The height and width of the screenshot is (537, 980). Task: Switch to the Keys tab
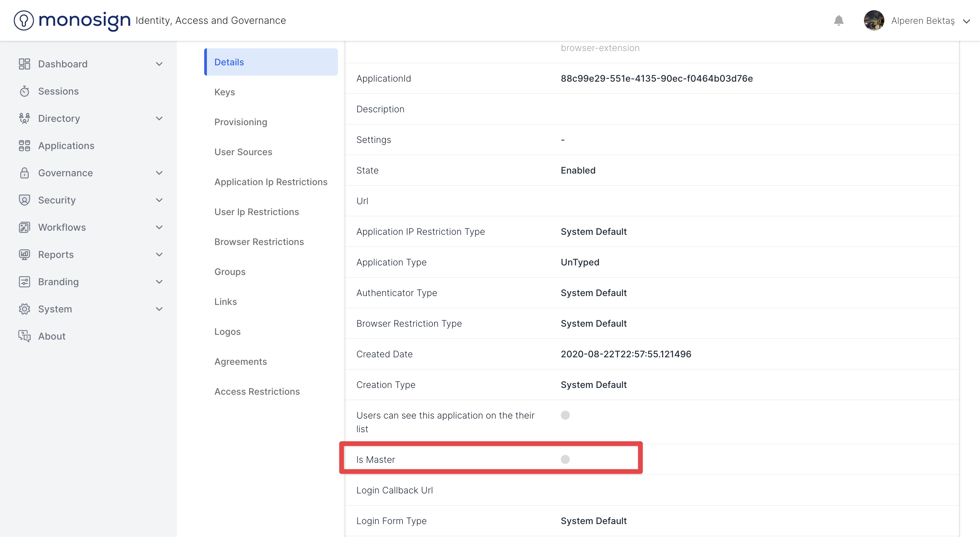(225, 92)
